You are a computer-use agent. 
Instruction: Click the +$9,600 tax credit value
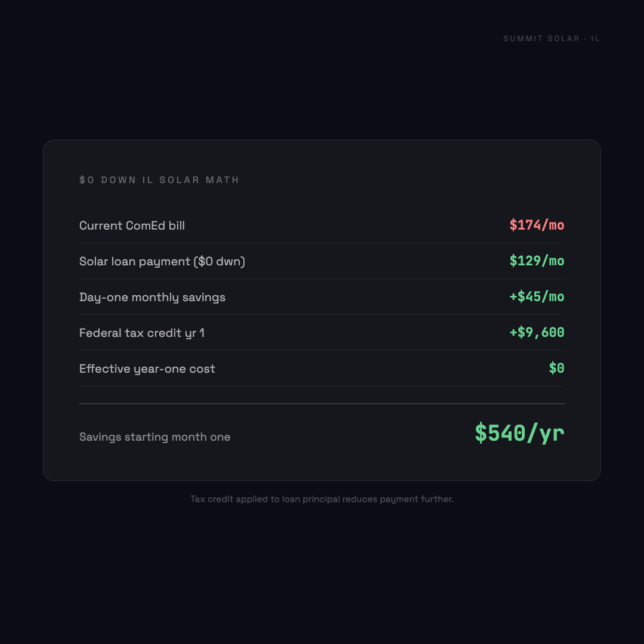click(537, 333)
